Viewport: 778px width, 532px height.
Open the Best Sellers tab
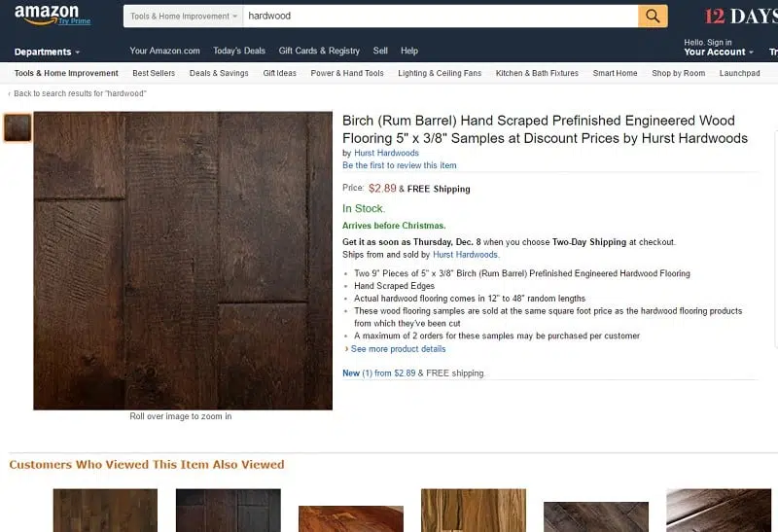pos(154,73)
